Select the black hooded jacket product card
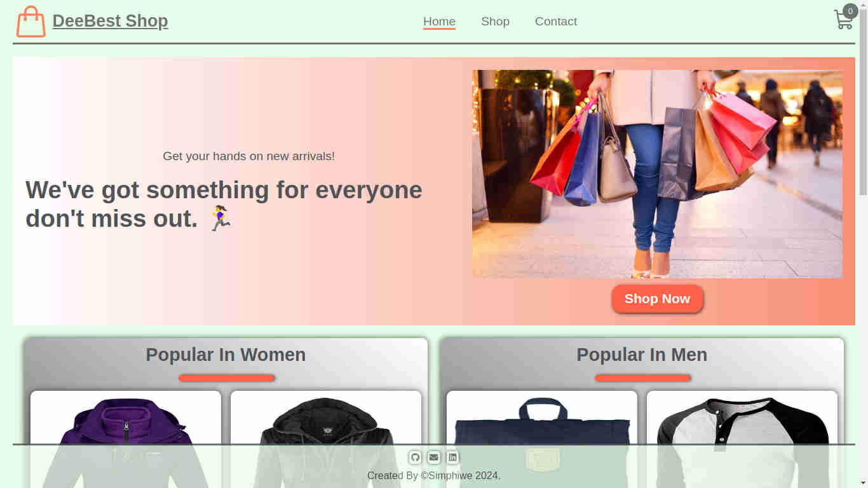868x488 pixels. (326, 439)
